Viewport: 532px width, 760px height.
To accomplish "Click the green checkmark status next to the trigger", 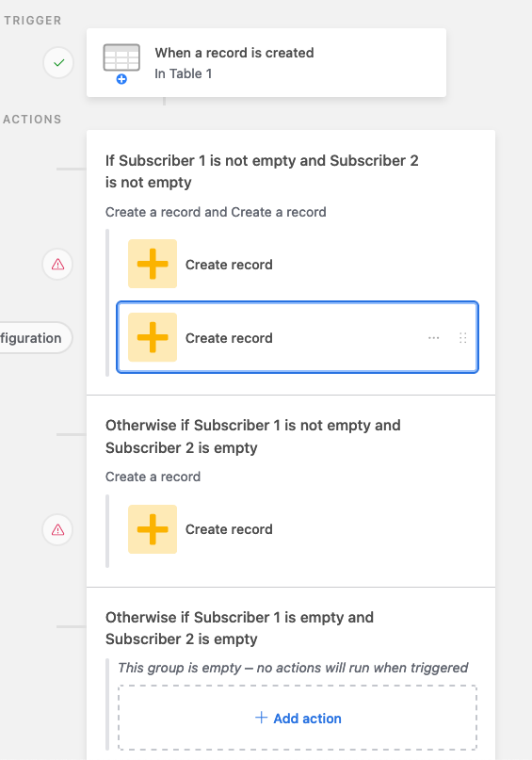I will pyautogui.click(x=58, y=62).
